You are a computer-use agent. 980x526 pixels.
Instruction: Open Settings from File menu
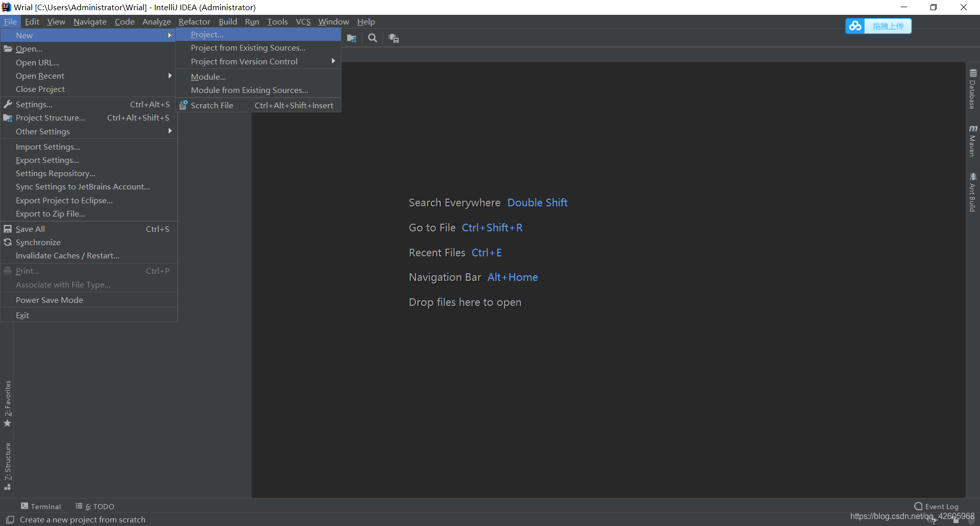coord(89,104)
